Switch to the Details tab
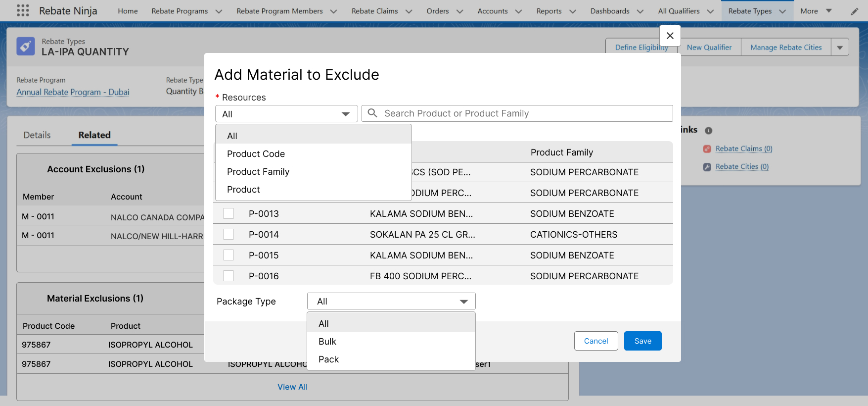This screenshot has height=406, width=868. [37, 135]
